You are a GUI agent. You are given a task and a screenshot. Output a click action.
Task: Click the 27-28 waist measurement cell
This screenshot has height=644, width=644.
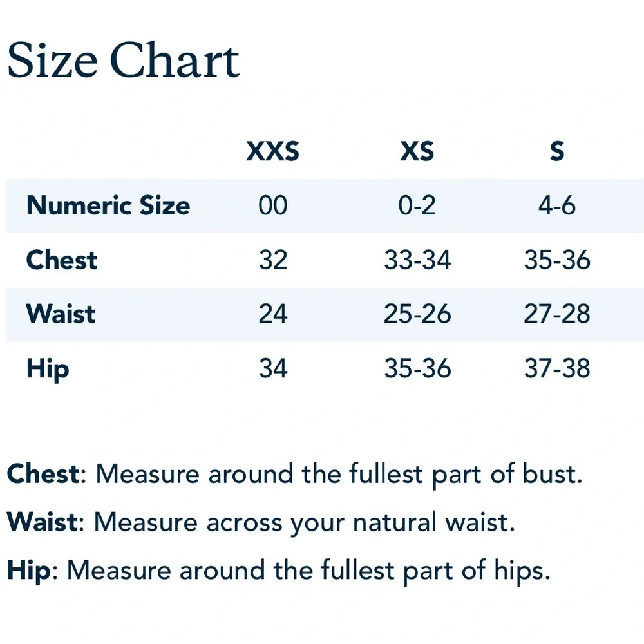coord(557,314)
